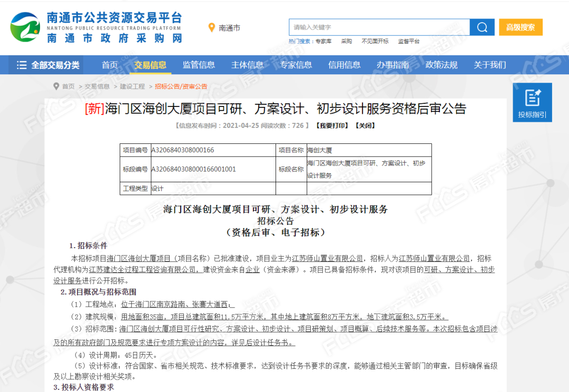The image size is (569, 392).
Task: Go to the 首页 navigation tab
Action: [x=110, y=65]
